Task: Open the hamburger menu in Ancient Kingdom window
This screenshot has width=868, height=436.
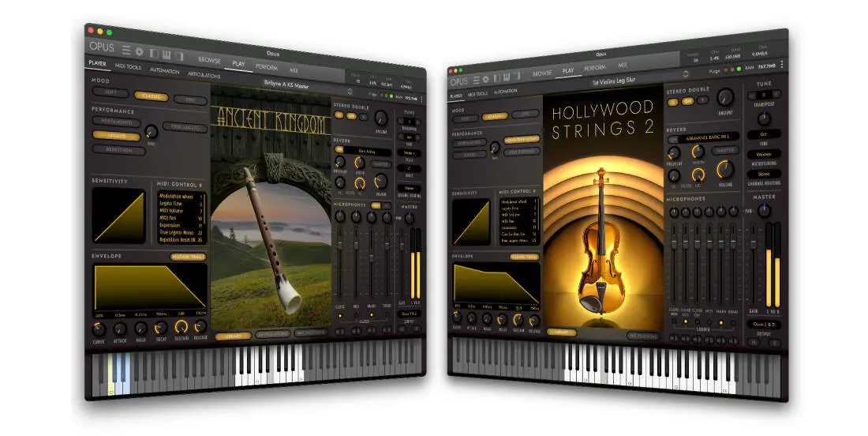Action: 126,49
